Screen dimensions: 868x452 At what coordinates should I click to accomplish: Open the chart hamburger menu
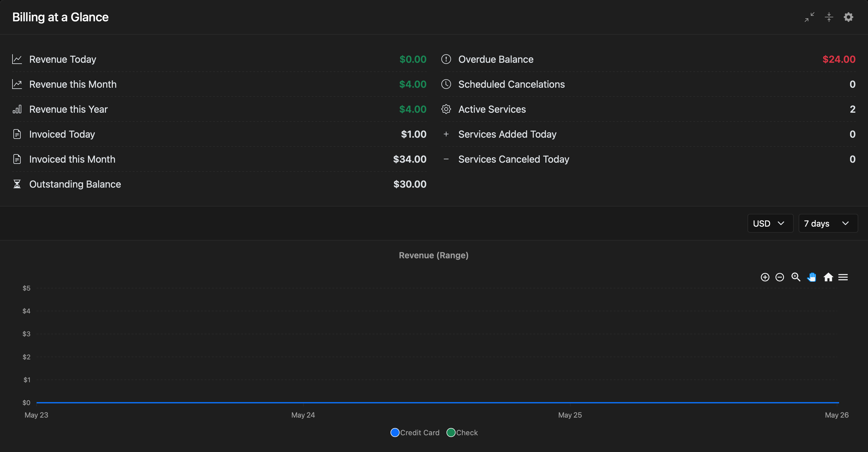(843, 277)
